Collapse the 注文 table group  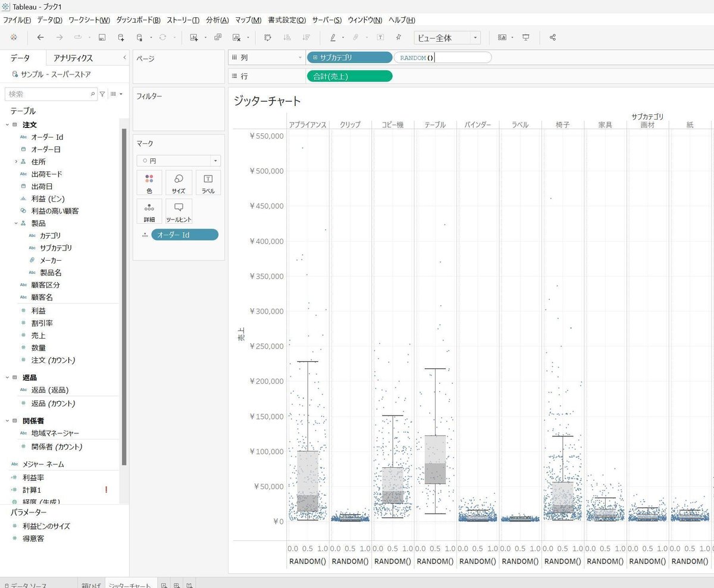[x=7, y=125]
